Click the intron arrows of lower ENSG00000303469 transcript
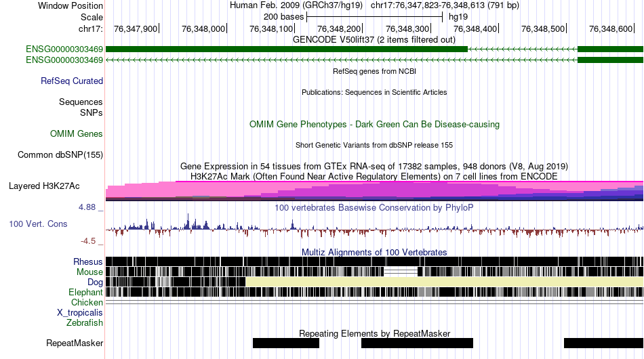The width and height of the screenshot is (644, 359). [342, 60]
